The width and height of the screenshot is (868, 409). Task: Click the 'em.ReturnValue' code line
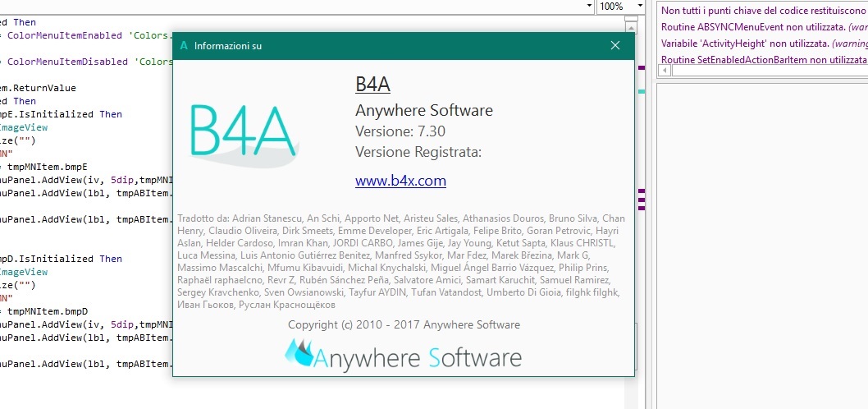point(39,88)
